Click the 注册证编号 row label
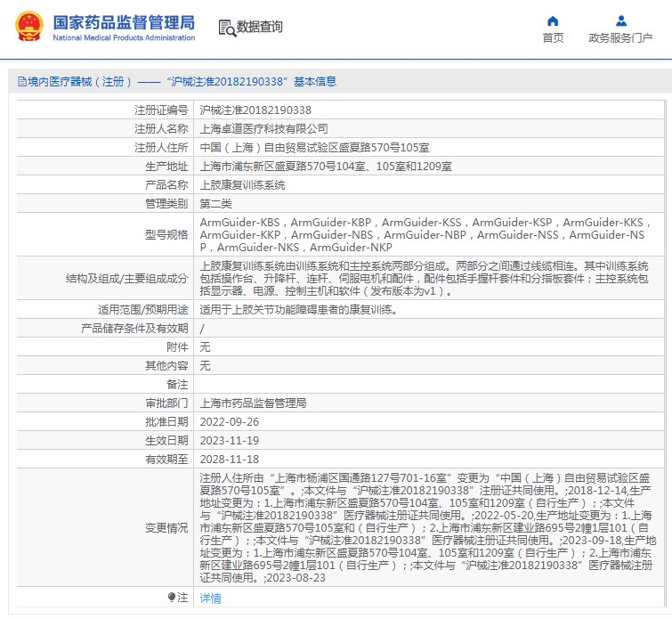Viewport: 672px width, 619px height. point(161,110)
